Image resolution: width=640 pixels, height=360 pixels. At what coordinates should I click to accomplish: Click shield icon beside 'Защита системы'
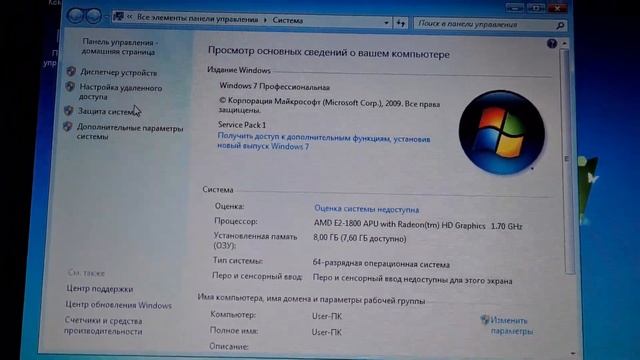(69, 111)
